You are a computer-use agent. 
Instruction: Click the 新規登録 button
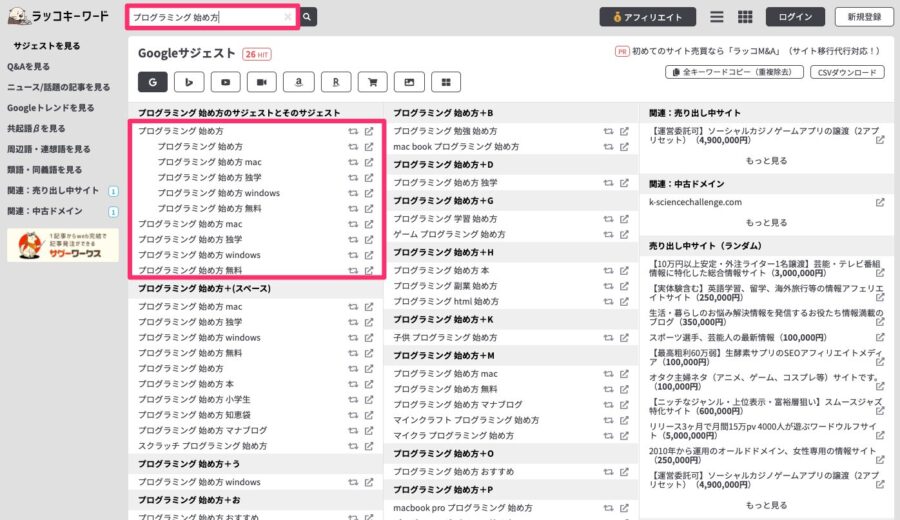coord(864,17)
